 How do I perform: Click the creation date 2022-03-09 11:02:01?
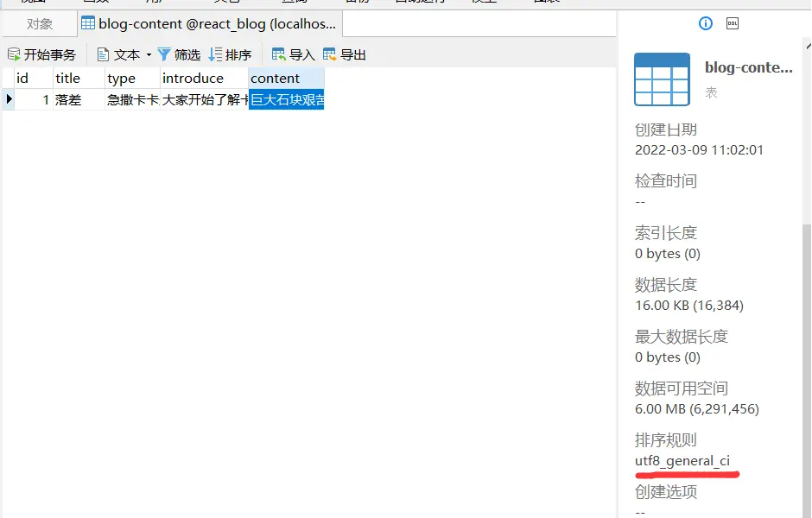[699, 150]
